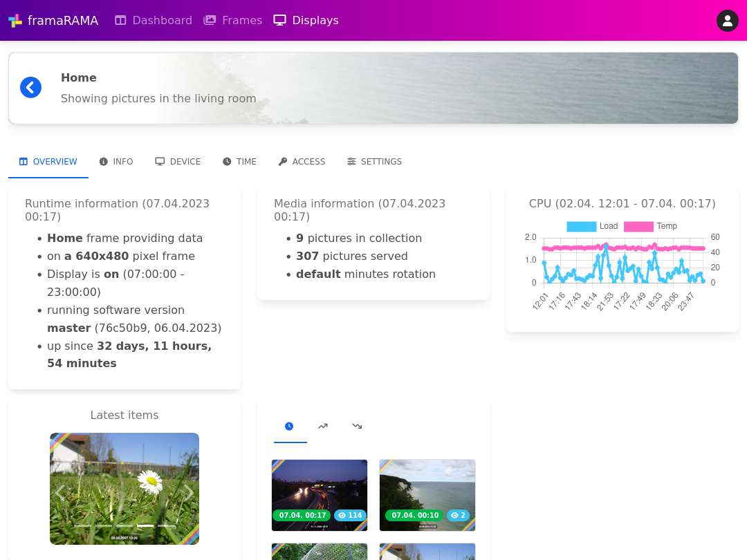Open the daisy photo in Latest items
The width and height of the screenshot is (747, 560).
(x=124, y=489)
